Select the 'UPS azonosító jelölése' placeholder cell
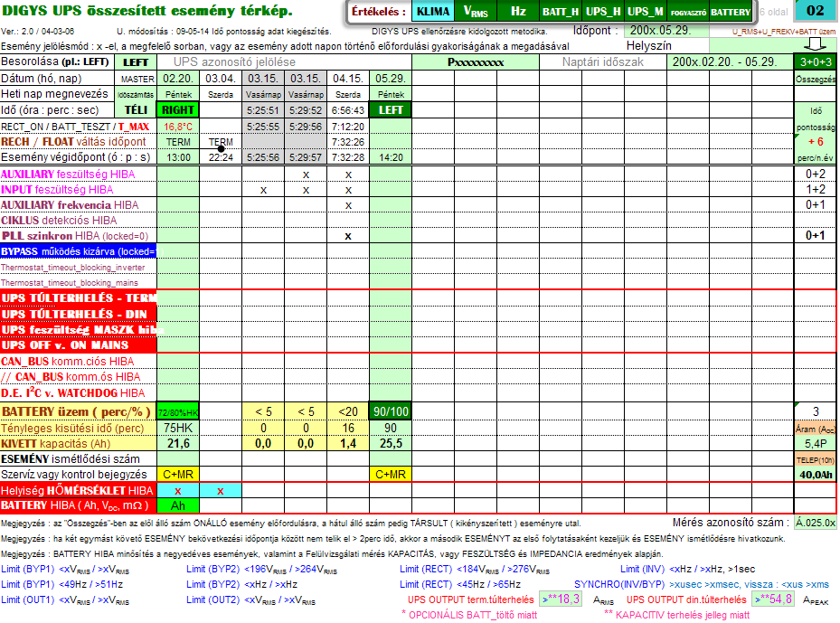840x623 pixels. point(285,62)
